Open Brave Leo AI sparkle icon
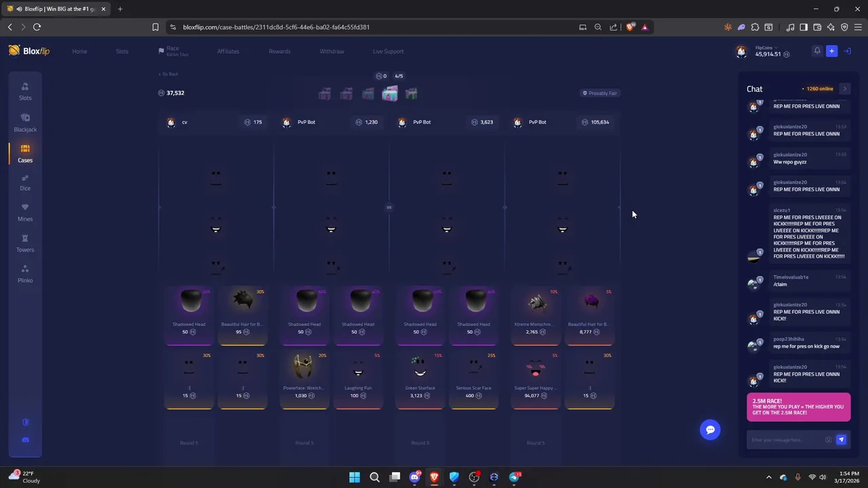The width and height of the screenshot is (868, 488). coord(831,27)
